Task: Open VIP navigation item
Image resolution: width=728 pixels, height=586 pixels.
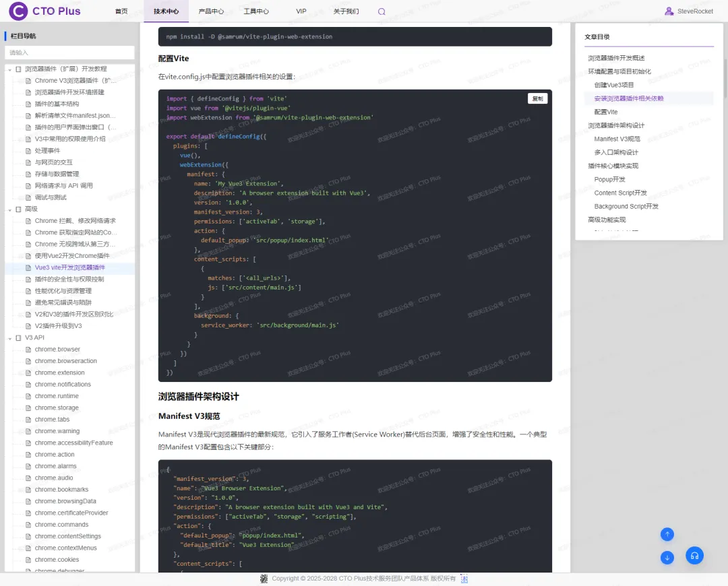Action: pos(301,11)
